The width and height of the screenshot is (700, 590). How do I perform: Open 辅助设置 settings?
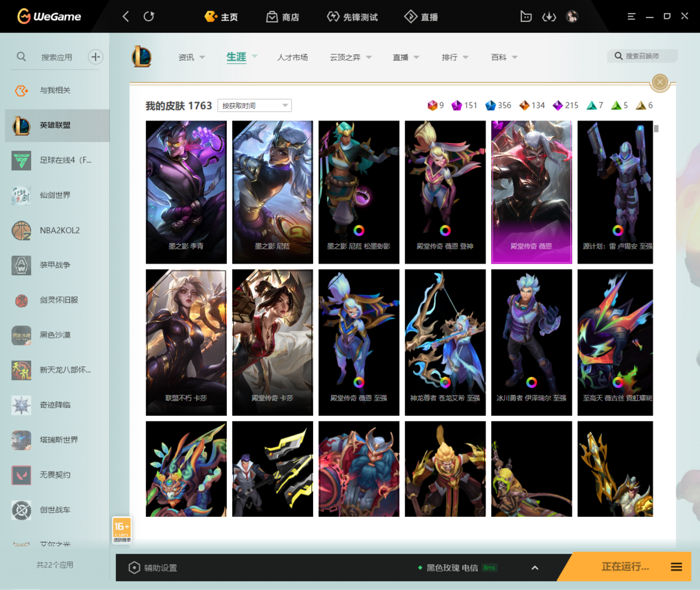153,568
